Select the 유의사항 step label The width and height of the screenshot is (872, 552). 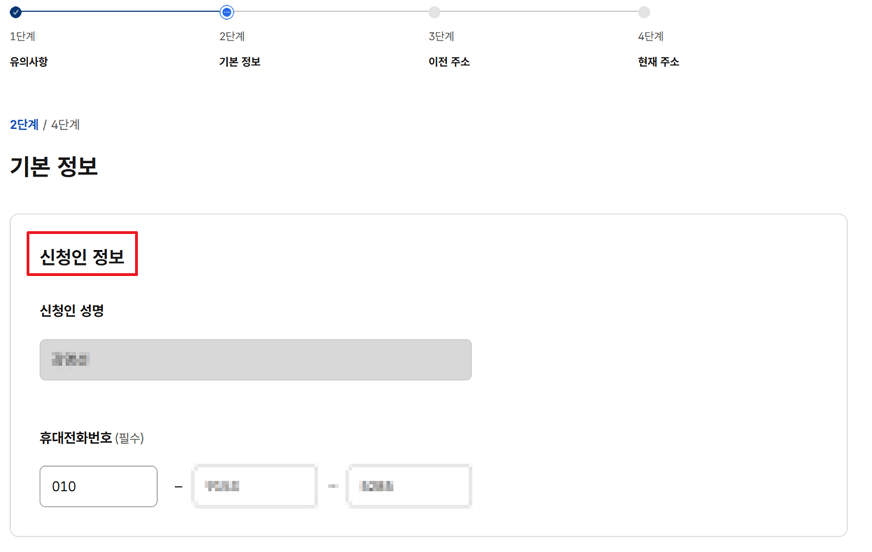coord(29,62)
